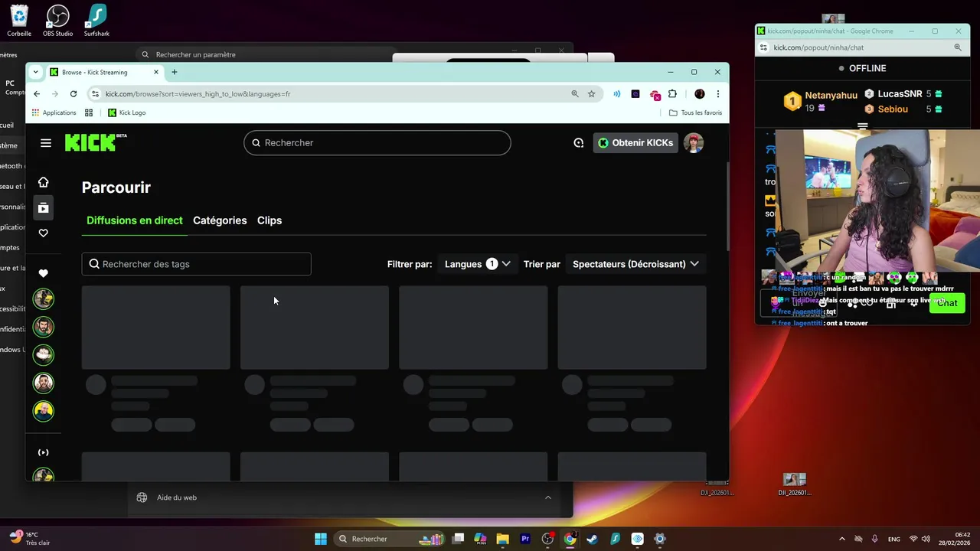Open the Applications bookmark
This screenshot has height=551, width=980.
(x=54, y=112)
